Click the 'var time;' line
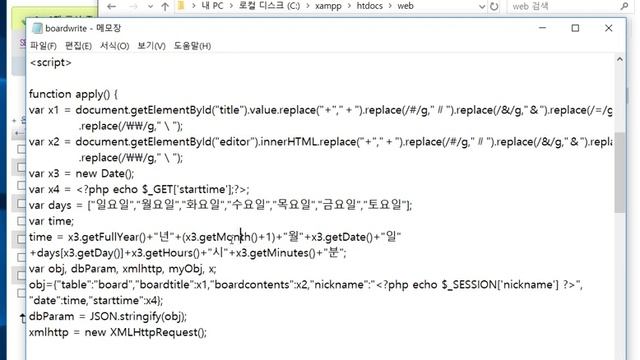The width and height of the screenshot is (640, 360). point(51,221)
